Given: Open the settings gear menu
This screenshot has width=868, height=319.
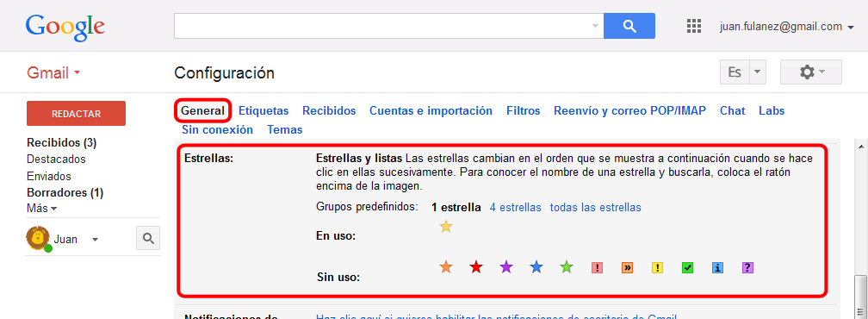Looking at the screenshot, I should coord(811,72).
